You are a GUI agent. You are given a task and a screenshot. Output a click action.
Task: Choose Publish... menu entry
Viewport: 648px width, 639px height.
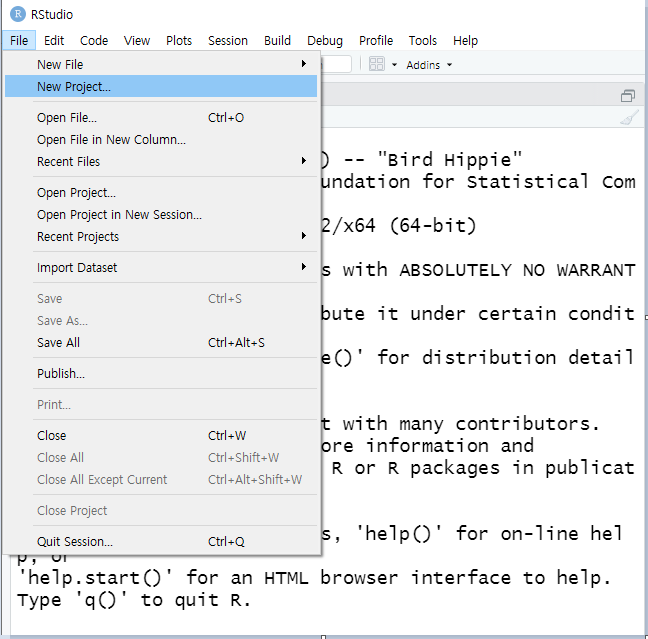(161, 373)
